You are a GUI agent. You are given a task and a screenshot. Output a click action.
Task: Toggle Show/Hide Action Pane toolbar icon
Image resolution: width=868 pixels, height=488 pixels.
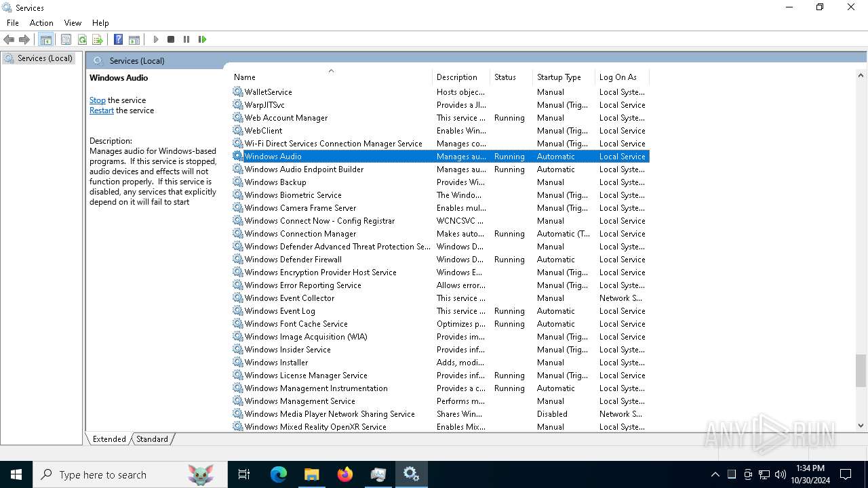(134, 39)
